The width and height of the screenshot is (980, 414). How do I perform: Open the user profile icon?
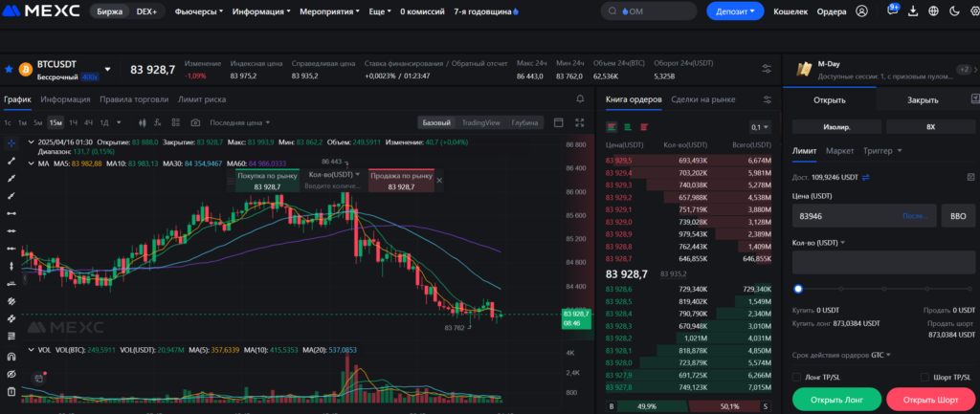tap(862, 11)
